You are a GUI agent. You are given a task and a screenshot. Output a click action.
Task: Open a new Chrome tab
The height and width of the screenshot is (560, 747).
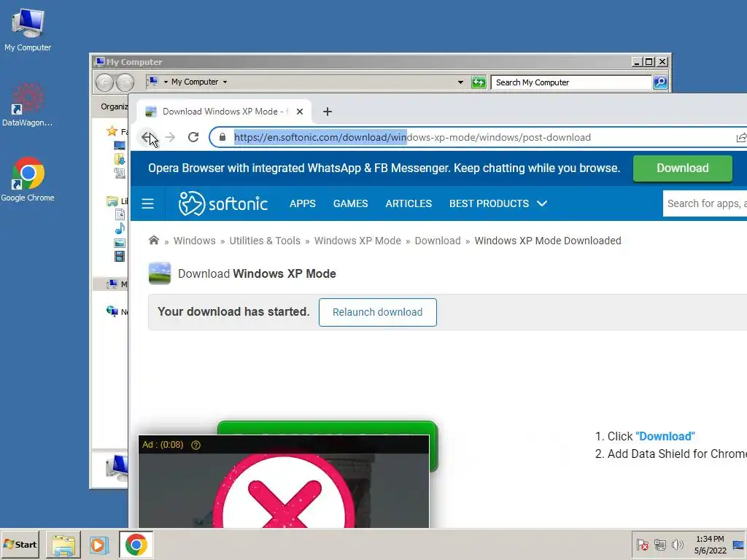point(328,112)
